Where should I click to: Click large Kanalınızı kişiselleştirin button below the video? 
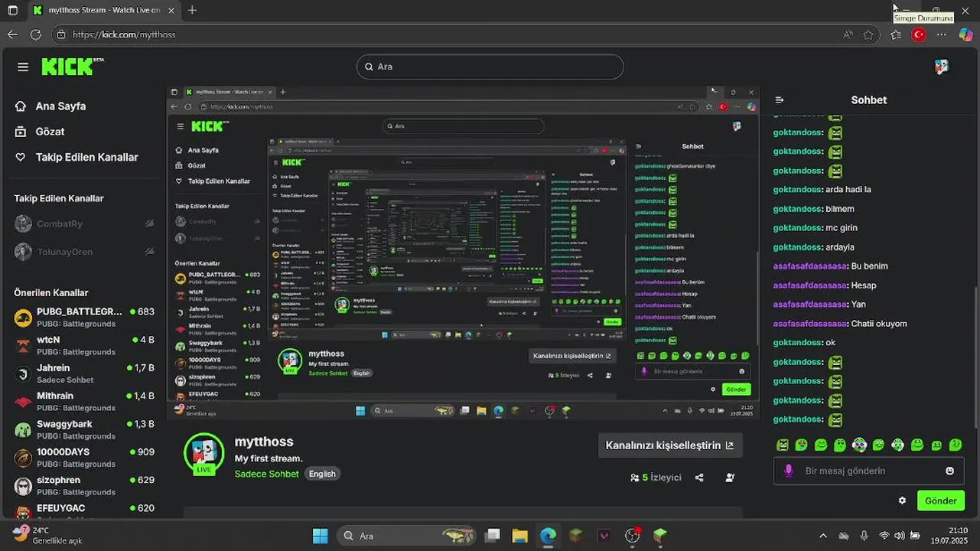pyautogui.click(x=669, y=445)
